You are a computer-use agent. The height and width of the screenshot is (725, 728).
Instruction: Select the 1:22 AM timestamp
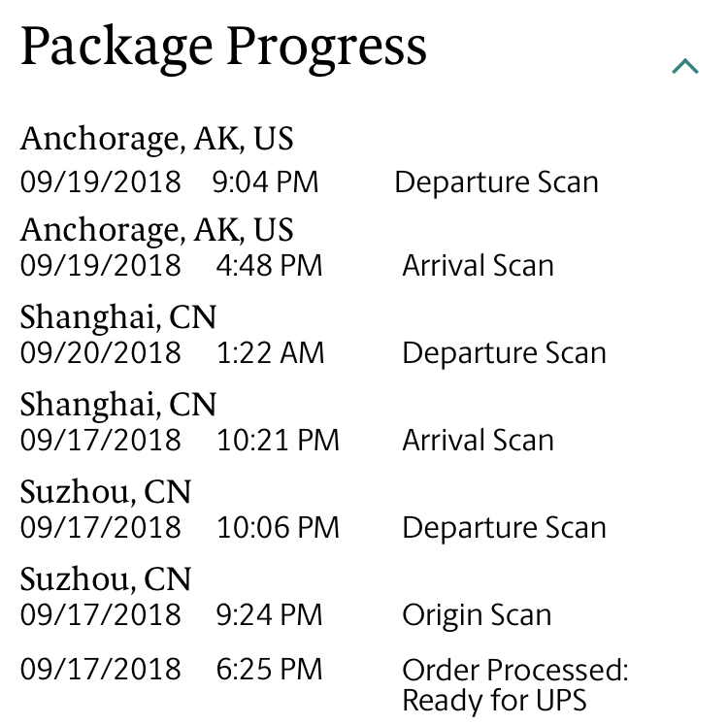(270, 352)
